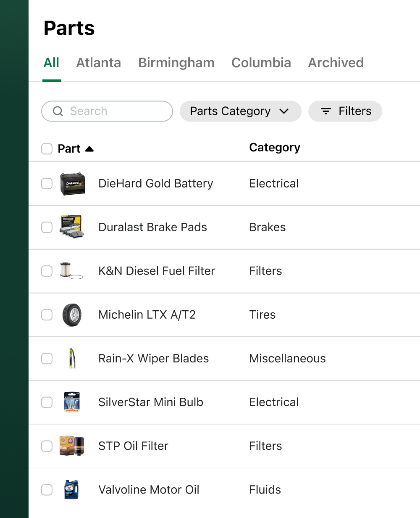Image resolution: width=420 pixels, height=518 pixels.
Task: Open the Columbia tab
Action: [x=261, y=63]
